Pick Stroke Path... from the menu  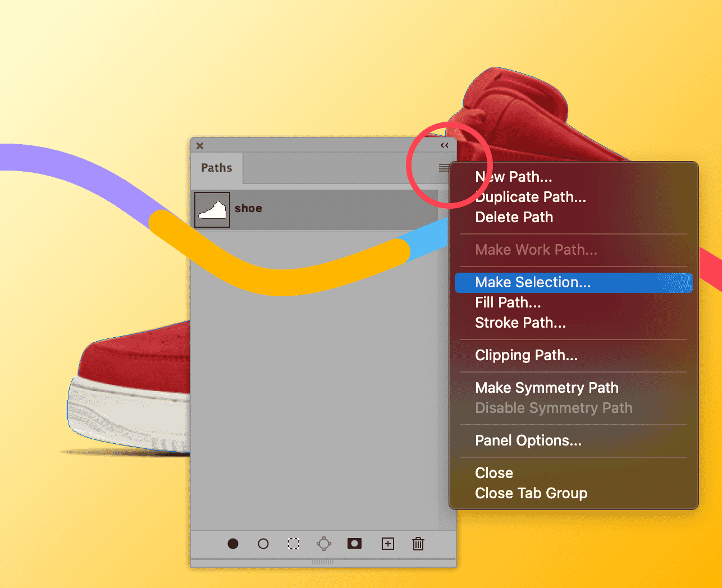pyautogui.click(x=520, y=323)
